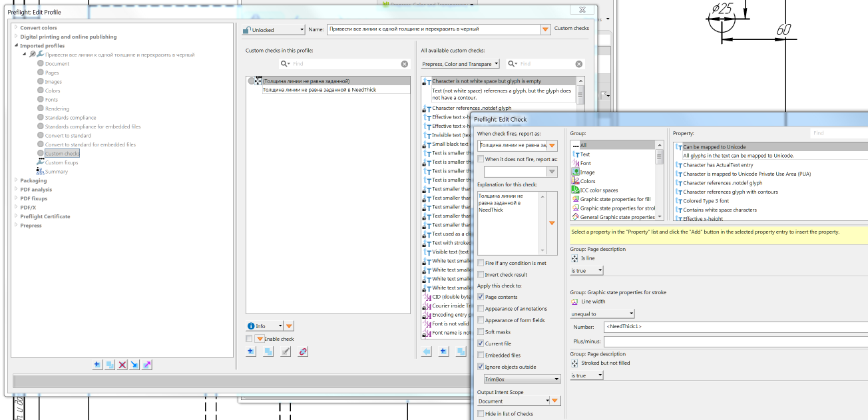Toggle the 'Invert check result' checkbox

click(481, 274)
